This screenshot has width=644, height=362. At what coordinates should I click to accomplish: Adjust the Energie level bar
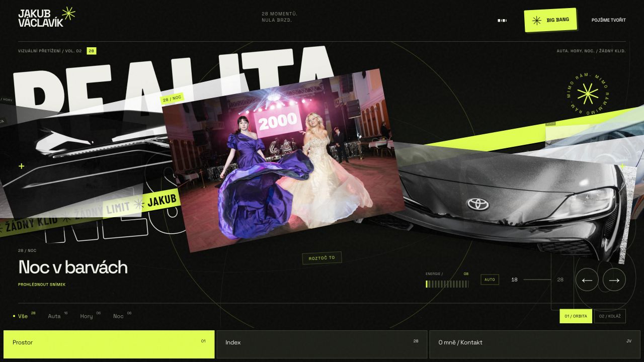point(447,284)
